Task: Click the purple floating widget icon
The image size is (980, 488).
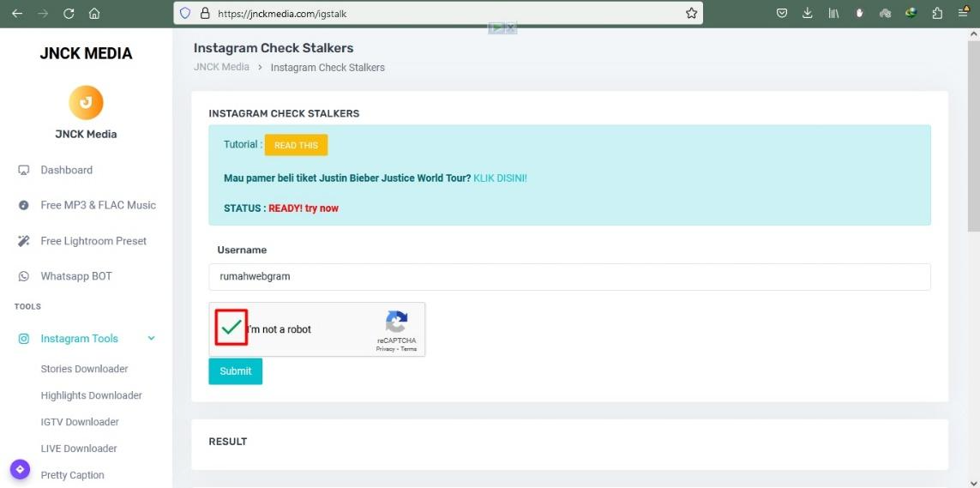Action: coord(20,469)
